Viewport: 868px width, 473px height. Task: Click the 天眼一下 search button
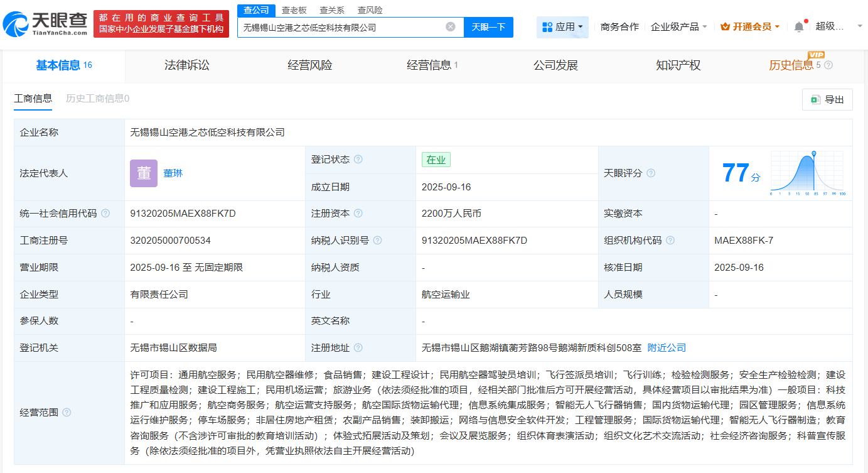point(488,26)
